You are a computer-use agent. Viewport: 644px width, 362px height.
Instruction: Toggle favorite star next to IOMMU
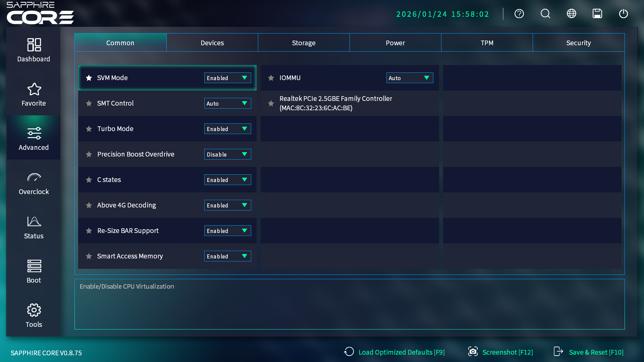pyautogui.click(x=271, y=78)
